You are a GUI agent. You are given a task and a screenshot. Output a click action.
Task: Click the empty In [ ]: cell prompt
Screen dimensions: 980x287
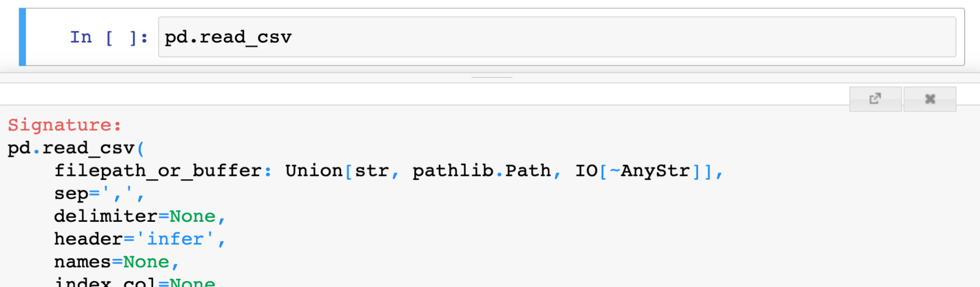[x=108, y=37]
